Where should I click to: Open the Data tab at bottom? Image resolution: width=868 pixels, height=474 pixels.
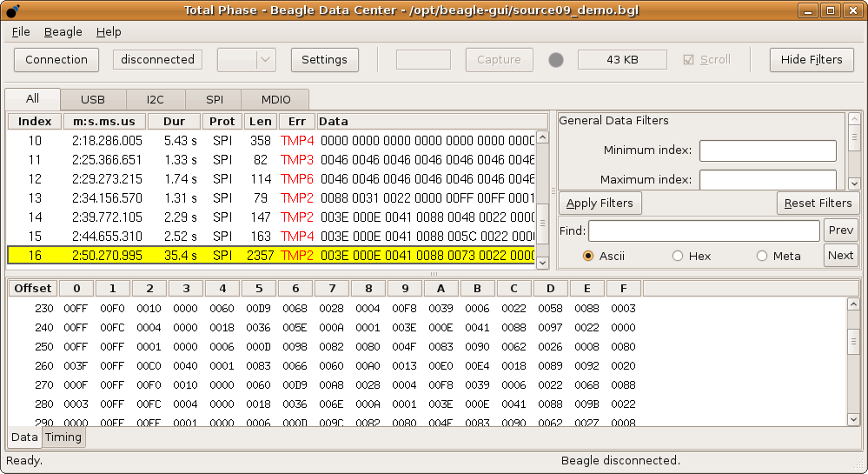coord(24,437)
